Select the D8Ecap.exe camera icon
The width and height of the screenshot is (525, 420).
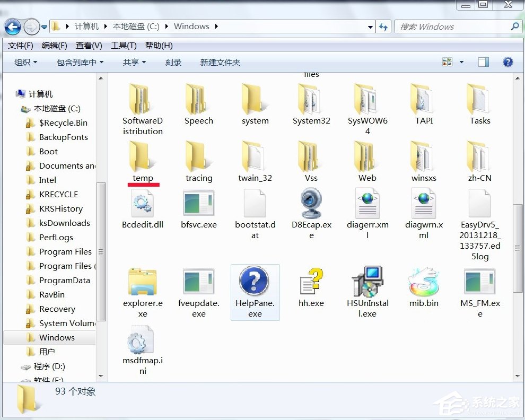pos(311,204)
